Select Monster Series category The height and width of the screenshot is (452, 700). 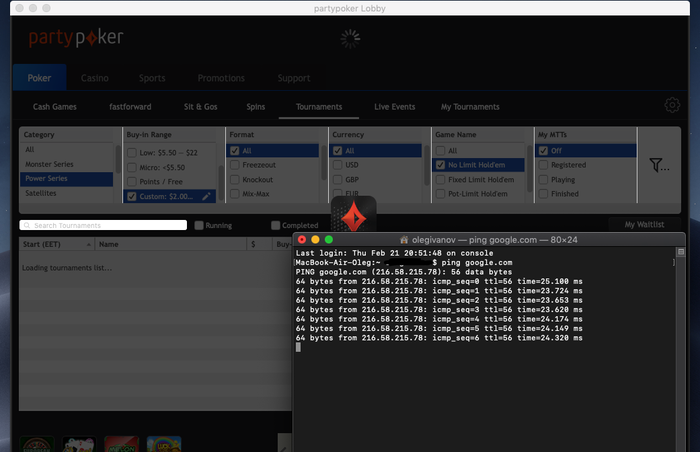[x=66, y=164]
